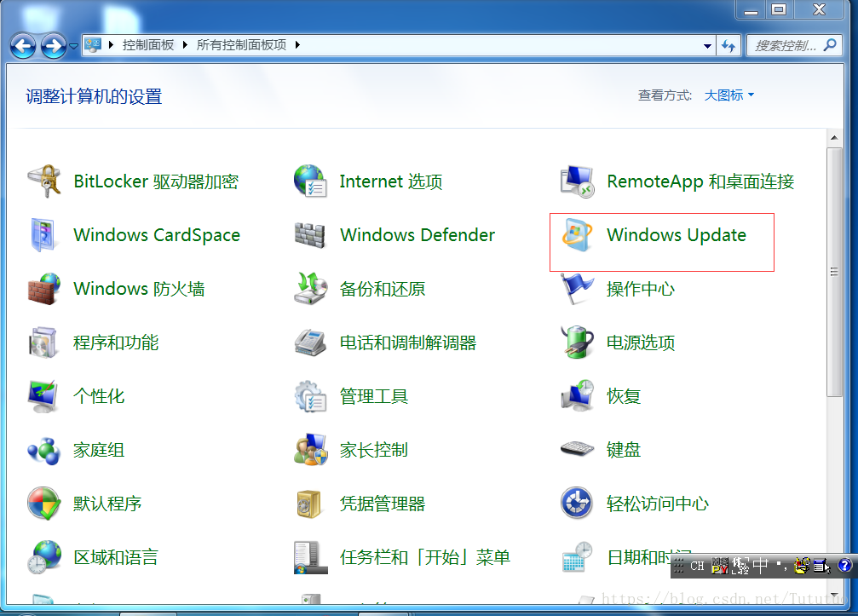Open RemoteApp 和桌面连接 icon
The width and height of the screenshot is (858, 616).
click(x=578, y=181)
